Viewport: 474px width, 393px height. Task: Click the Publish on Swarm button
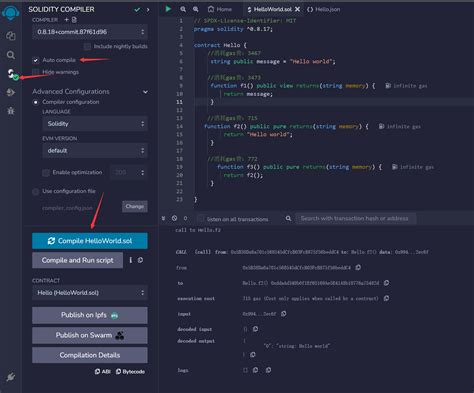click(90, 335)
